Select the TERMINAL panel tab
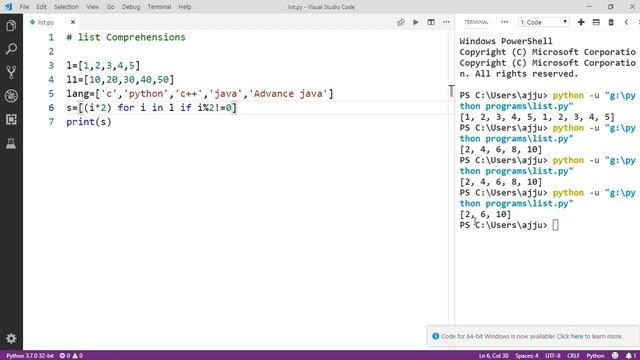Viewport: 640px width, 360px height. click(476, 22)
